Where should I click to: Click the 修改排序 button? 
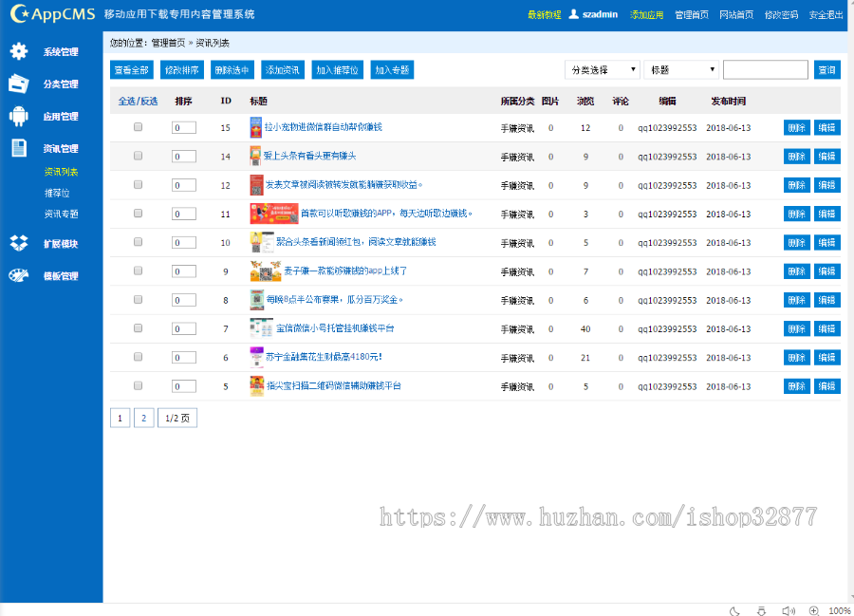coord(182,69)
